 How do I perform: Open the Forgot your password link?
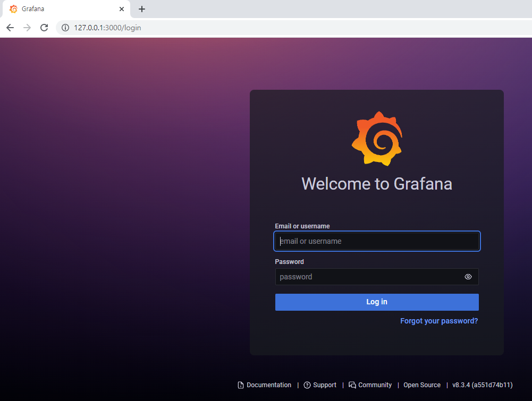(438, 321)
